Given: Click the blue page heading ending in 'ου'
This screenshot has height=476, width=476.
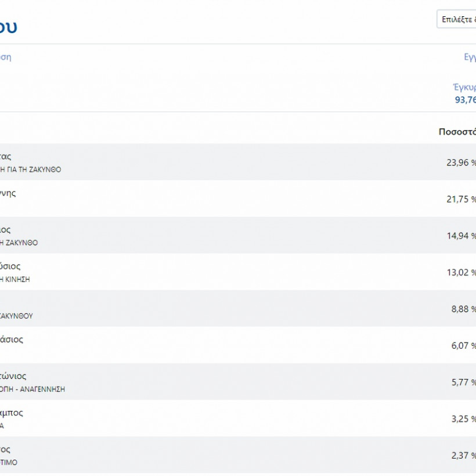Looking at the screenshot, I should 8,27.
